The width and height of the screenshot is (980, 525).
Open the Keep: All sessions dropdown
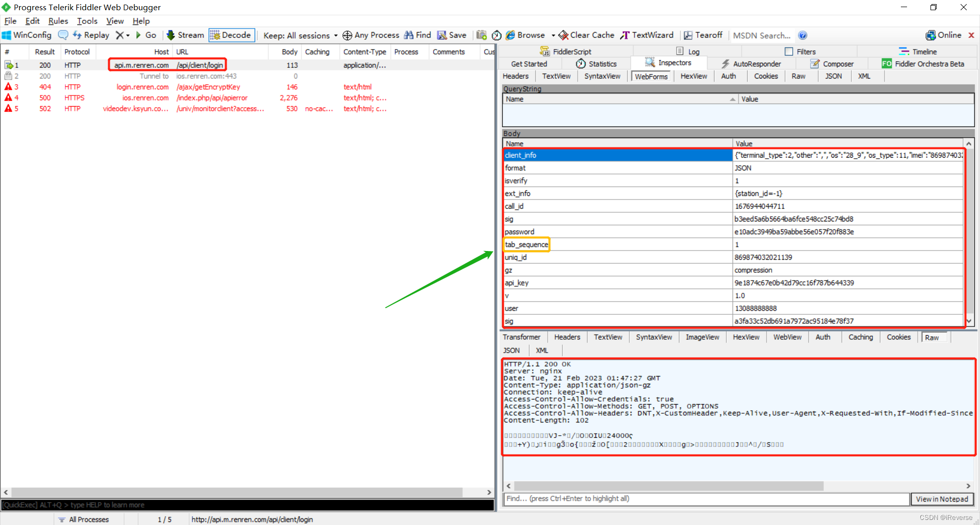point(300,36)
